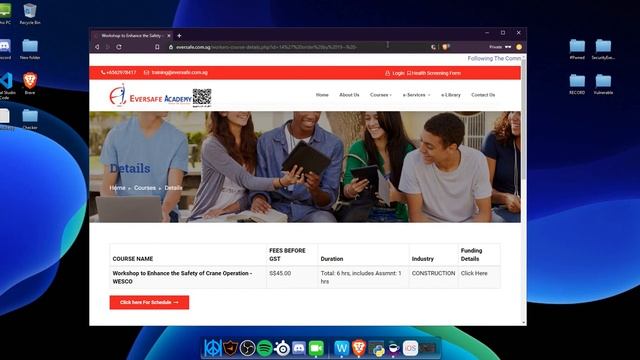Open About Us menu item
The width and height of the screenshot is (640, 360).
(349, 95)
